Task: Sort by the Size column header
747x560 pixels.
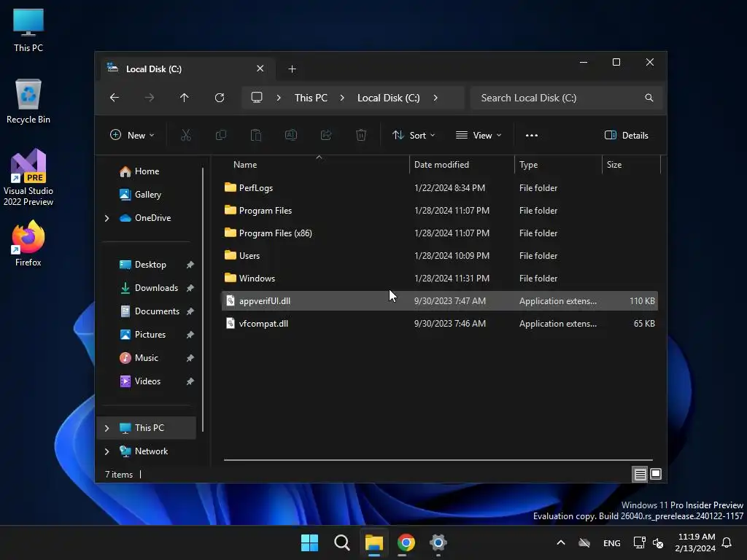Action: point(631,165)
